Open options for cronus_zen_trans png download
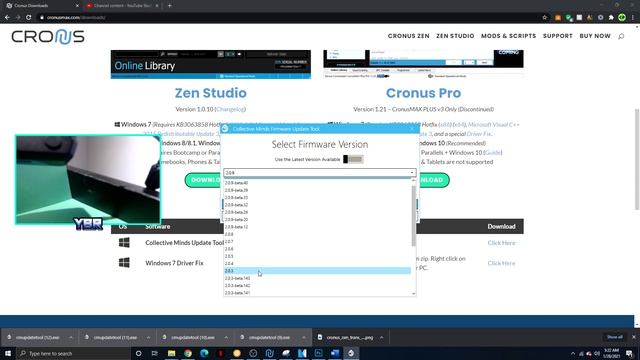 [x=381, y=338]
